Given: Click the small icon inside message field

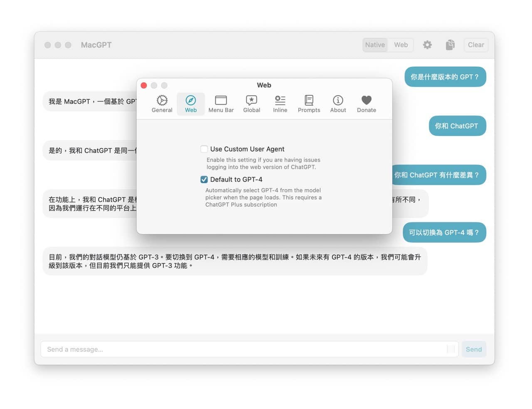Looking at the screenshot, I should click(451, 349).
